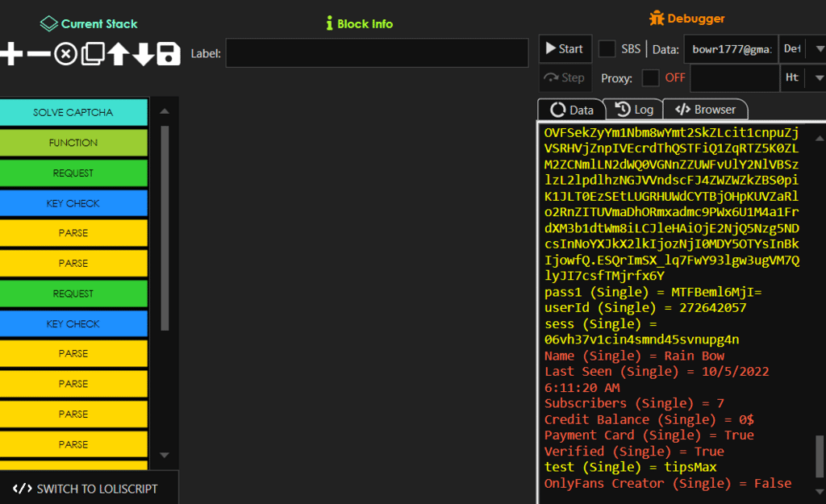This screenshot has height=504, width=826.
Task: Toggle the Proxy checkbox
Action: 650,78
